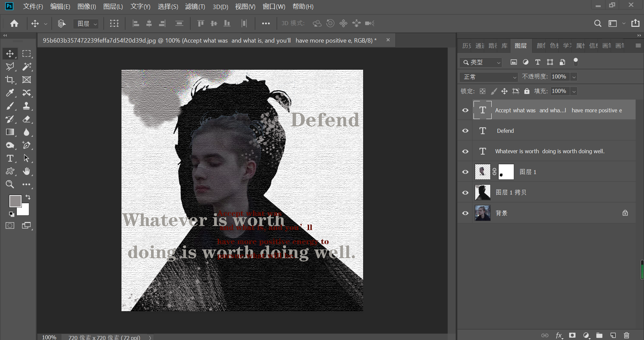The image size is (644, 340).
Task: Hide the Defend text layer
Action: point(465,131)
